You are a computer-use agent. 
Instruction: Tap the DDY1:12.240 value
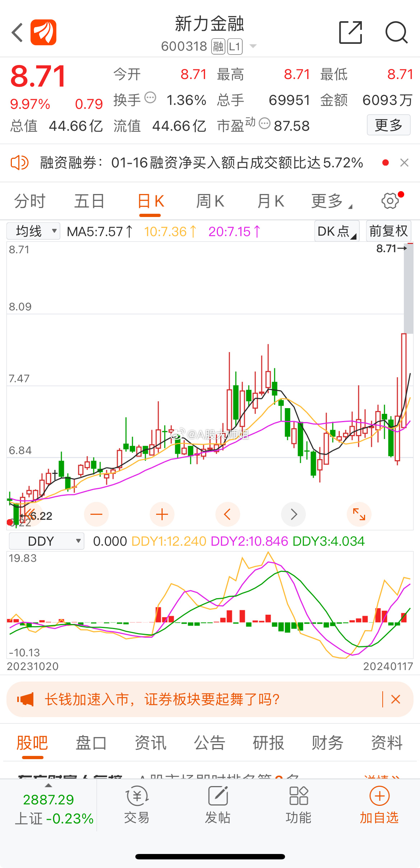pos(169,541)
